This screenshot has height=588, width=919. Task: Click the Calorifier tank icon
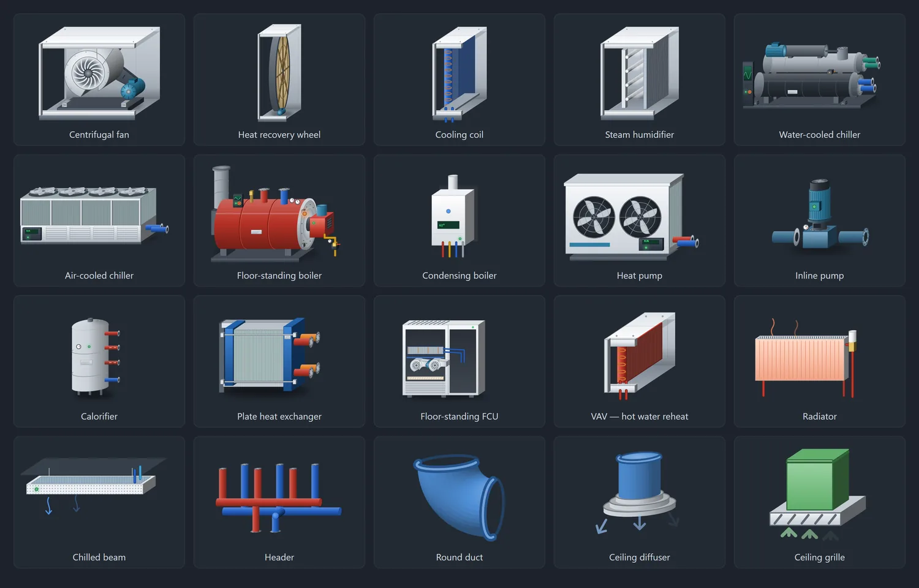96,356
